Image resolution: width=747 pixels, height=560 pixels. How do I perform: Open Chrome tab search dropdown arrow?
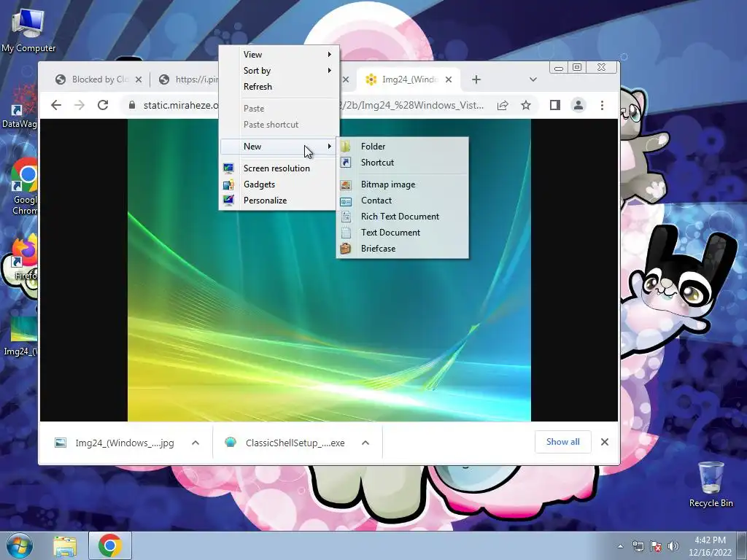[533, 79]
